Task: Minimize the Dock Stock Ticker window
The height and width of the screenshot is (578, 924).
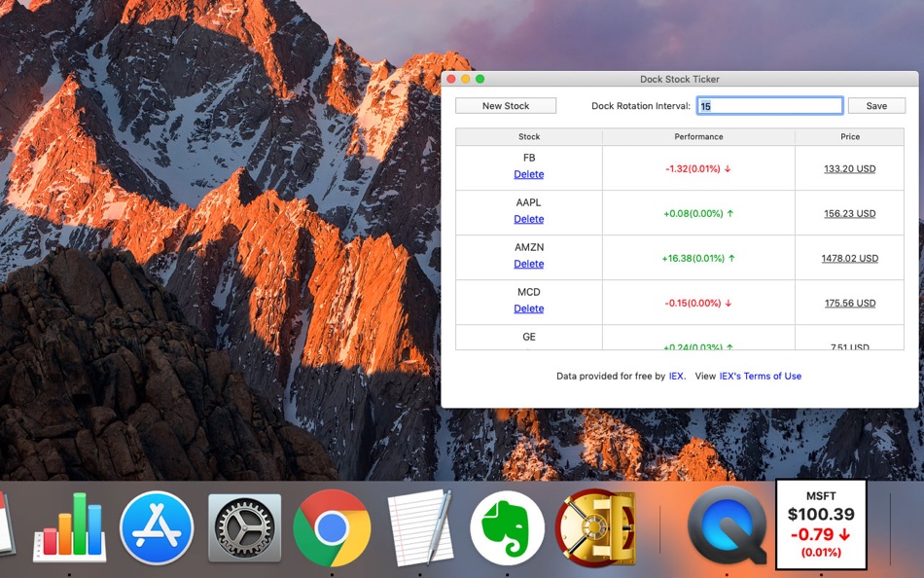Action: coord(466,79)
